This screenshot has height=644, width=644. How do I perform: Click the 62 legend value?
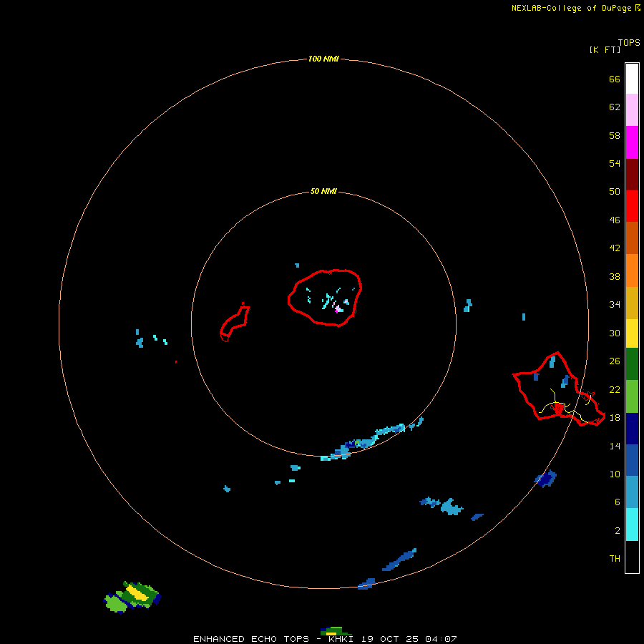click(x=615, y=107)
